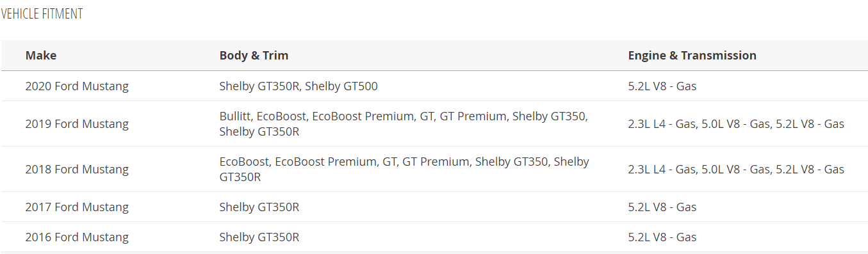
Task: Select the 2016 Ford Mustang row
Action: point(434,237)
